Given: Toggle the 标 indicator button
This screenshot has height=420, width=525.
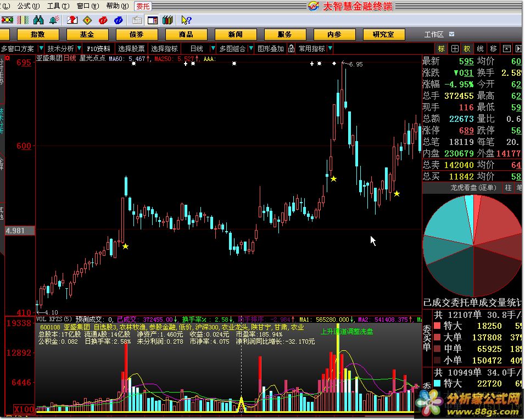Looking at the screenshot, I should coord(442,49).
